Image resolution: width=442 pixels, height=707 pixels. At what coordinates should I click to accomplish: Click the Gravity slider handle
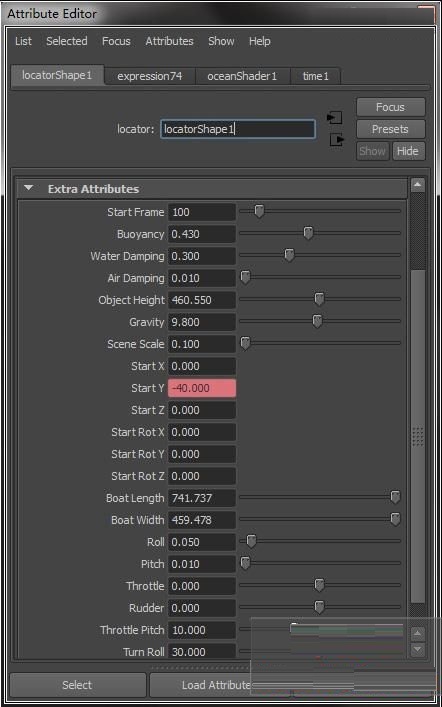pyautogui.click(x=318, y=321)
